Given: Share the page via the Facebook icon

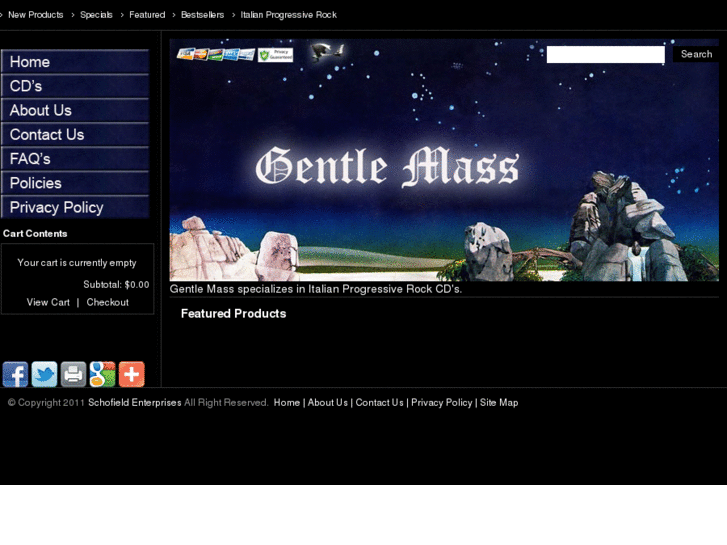Looking at the screenshot, I should coord(15,374).
